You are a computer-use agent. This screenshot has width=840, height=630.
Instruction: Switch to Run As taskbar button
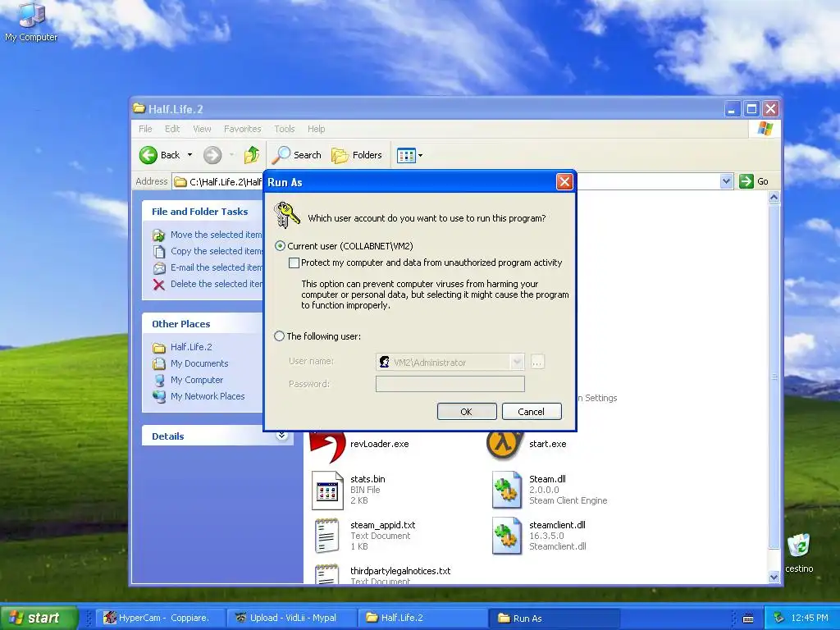(x=555, y=619)
